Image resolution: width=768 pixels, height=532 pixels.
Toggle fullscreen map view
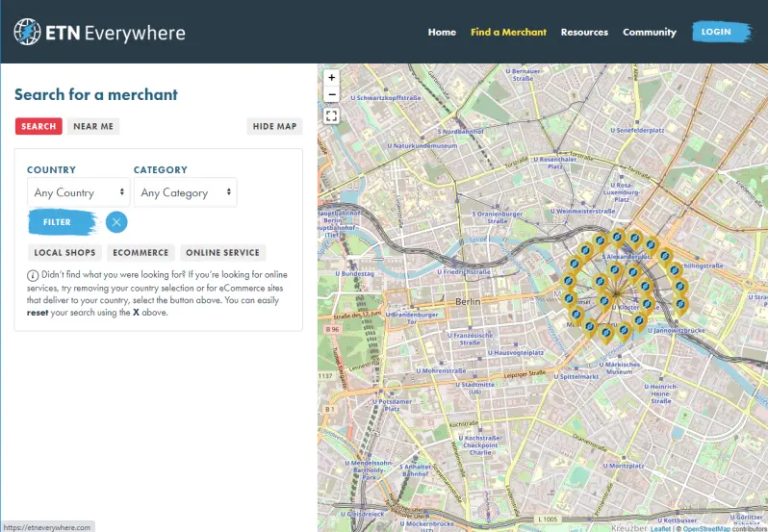(x=332, y=116)
